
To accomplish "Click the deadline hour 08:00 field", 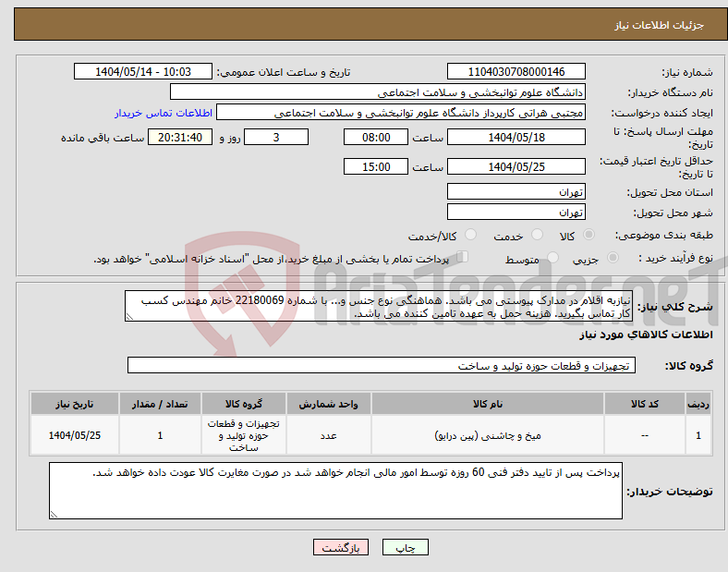I will 376,137.
